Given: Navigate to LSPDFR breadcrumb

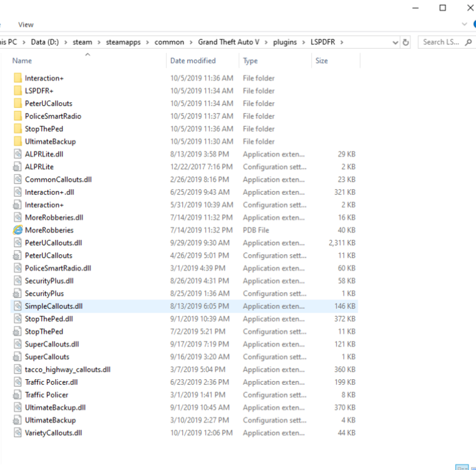Looking at the screenshot, I should [x=323, y=42].
